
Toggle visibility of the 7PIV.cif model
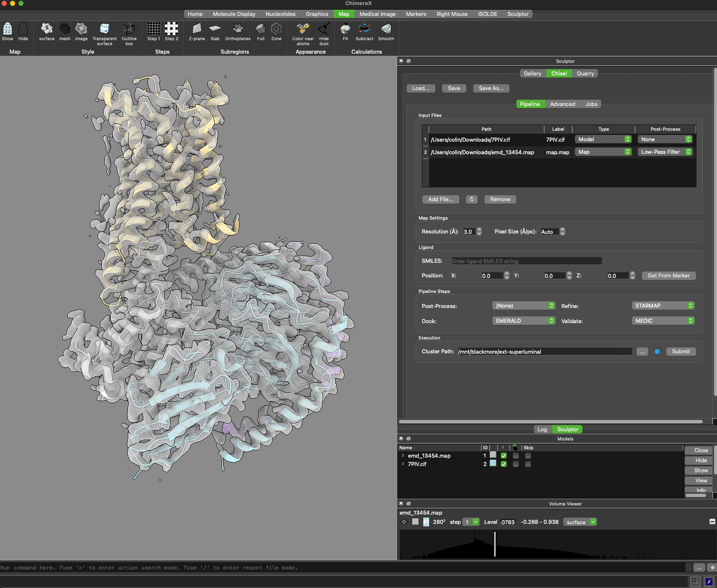(x=504, y=464)
